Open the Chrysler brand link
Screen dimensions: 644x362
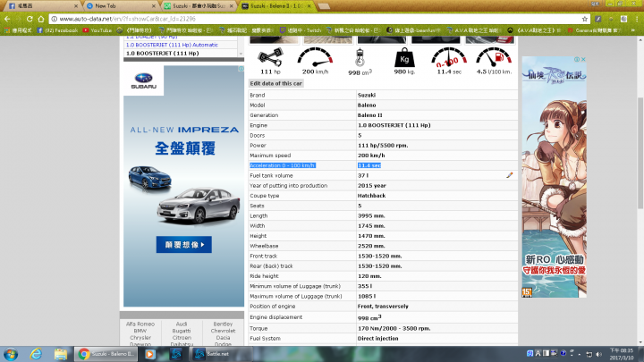[x=140, y=337]
